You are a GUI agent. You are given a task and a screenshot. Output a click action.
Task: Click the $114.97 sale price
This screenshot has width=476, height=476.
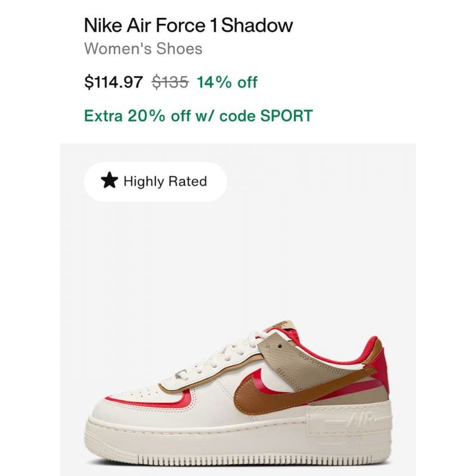[114, 82]
